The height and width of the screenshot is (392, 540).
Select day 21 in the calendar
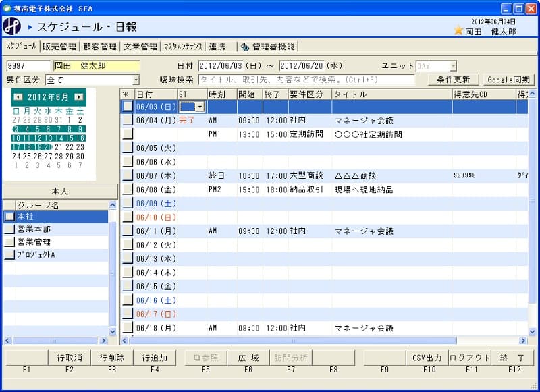59,147
